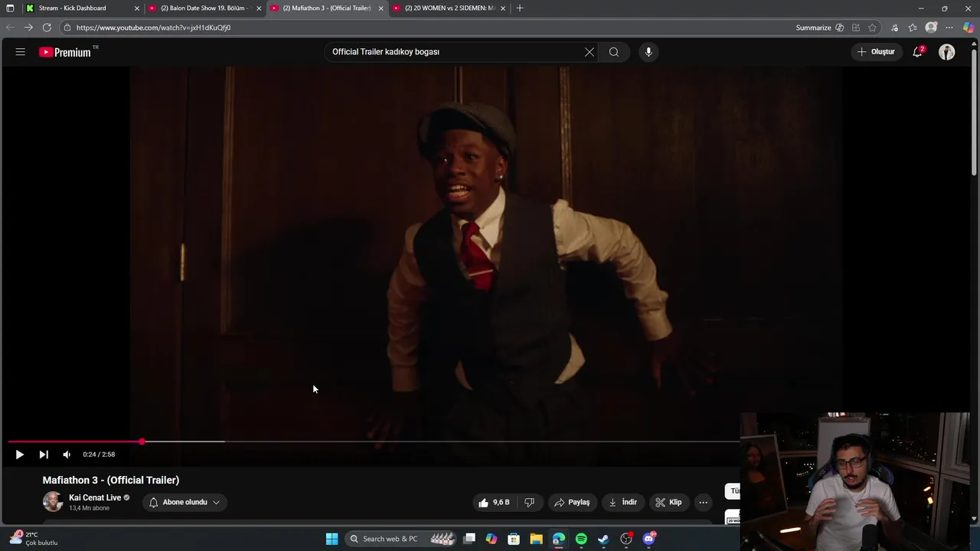Open the browser profile avatar
This screenshot has width=980, height=551.
pyautogui.click(x=931, y=28)
